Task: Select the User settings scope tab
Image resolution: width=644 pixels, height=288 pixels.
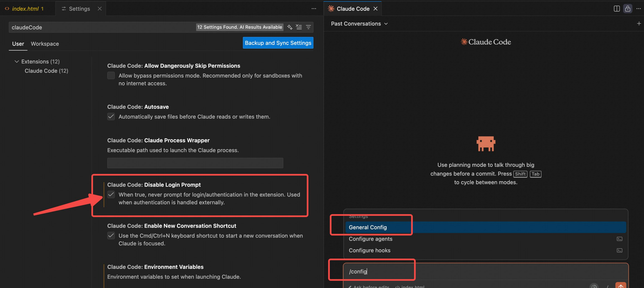Action: point(18,44)
